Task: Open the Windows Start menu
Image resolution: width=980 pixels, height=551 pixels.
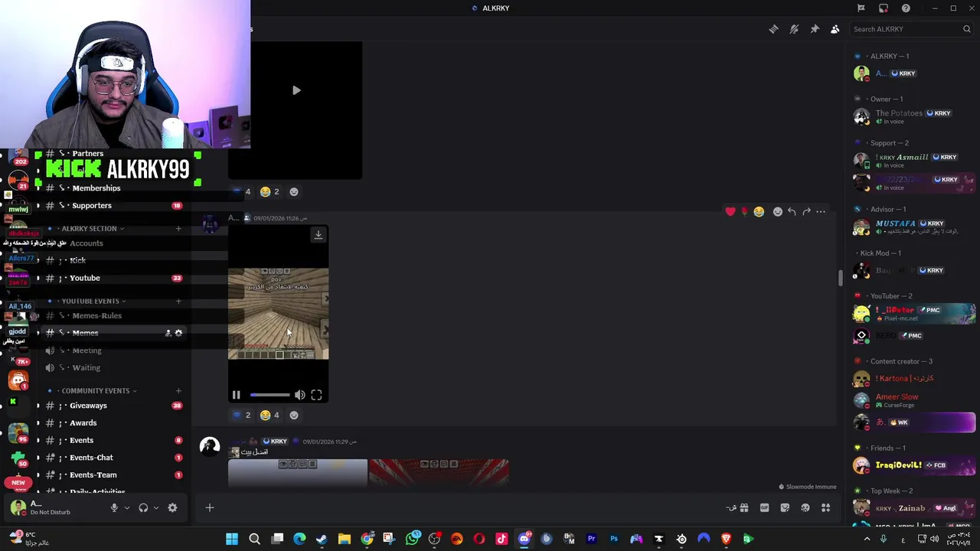Action: point(232,539)
